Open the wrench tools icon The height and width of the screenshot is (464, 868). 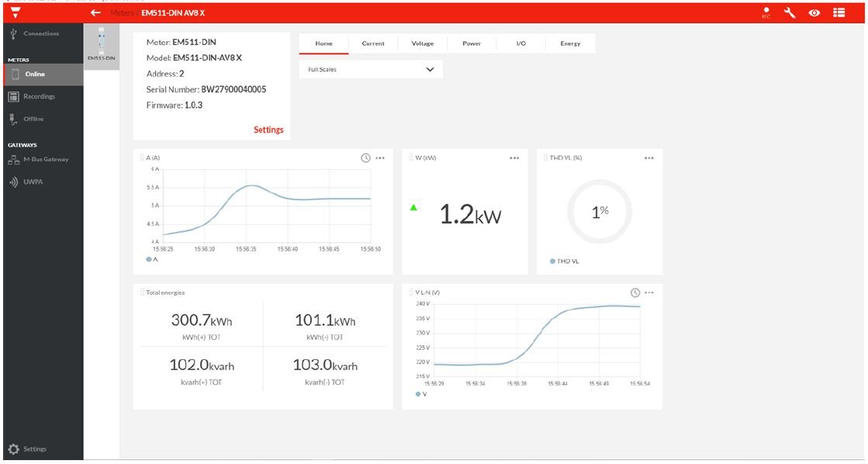point(790,13)
